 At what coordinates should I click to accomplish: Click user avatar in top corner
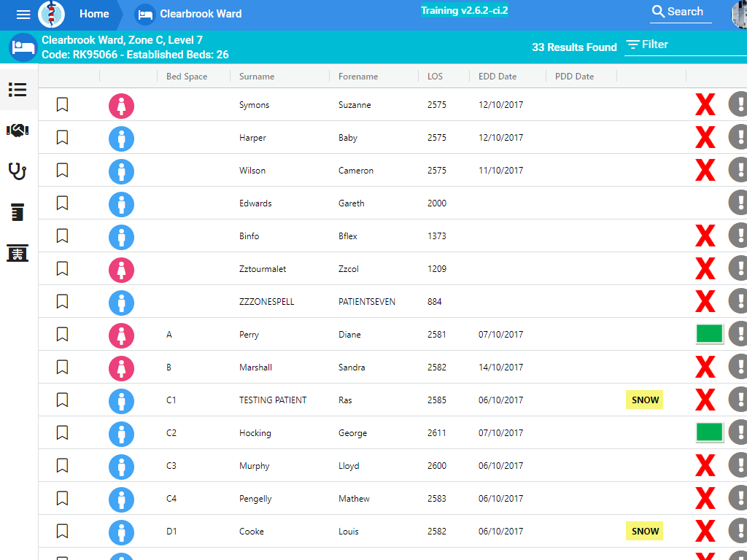[740, 15]
